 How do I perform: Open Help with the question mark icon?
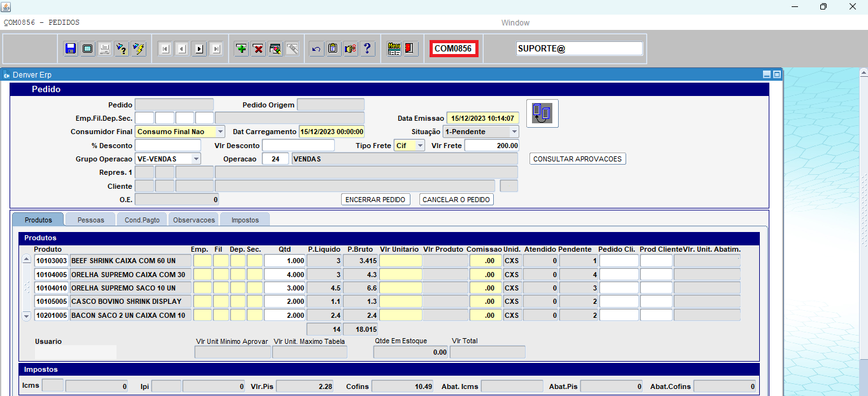[x=368, y=49]
